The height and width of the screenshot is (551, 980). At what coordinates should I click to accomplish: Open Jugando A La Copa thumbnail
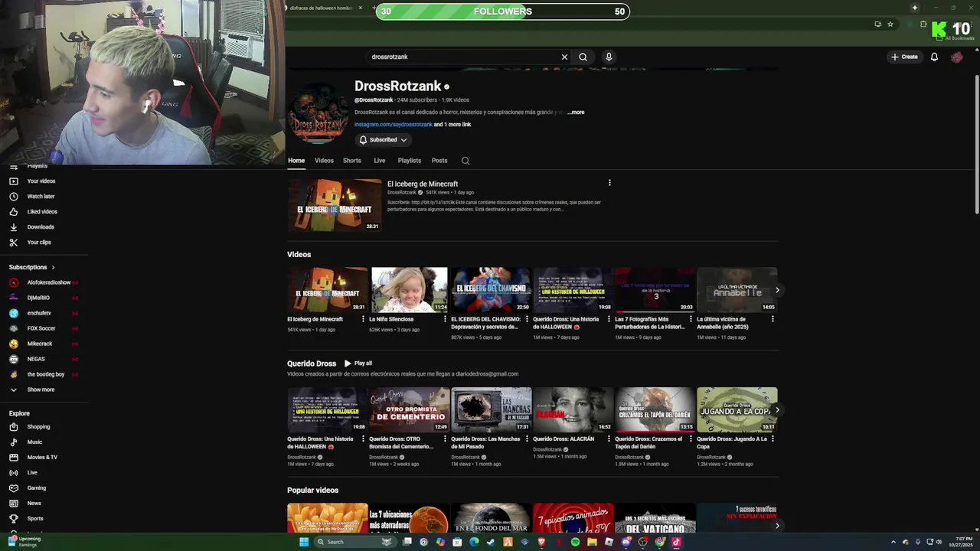[737, 409]
